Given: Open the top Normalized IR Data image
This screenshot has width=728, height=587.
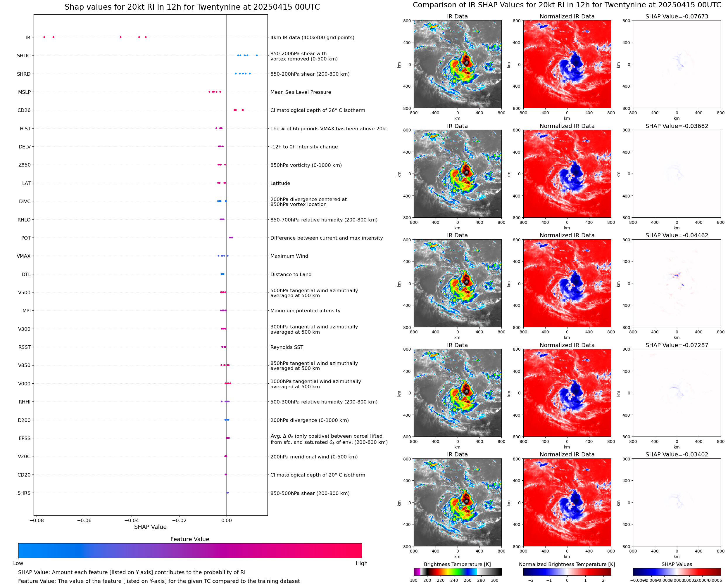Looking at the screenshot, I should pyautogui.click(x=567, y=64).
